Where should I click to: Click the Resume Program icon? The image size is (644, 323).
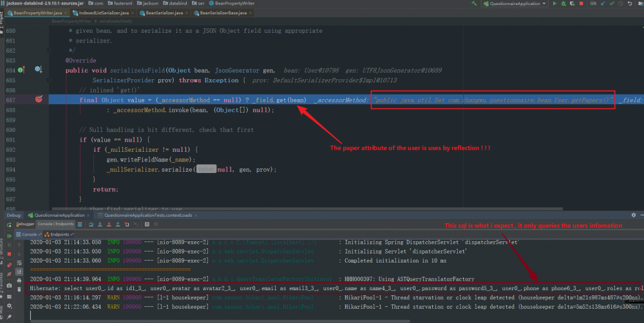(9, 236)
